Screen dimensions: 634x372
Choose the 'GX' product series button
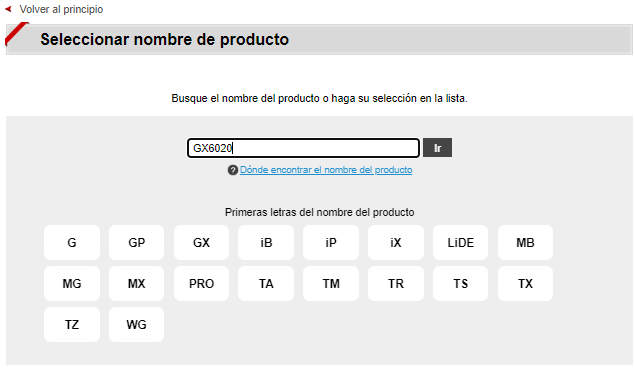tap(201, 243)
